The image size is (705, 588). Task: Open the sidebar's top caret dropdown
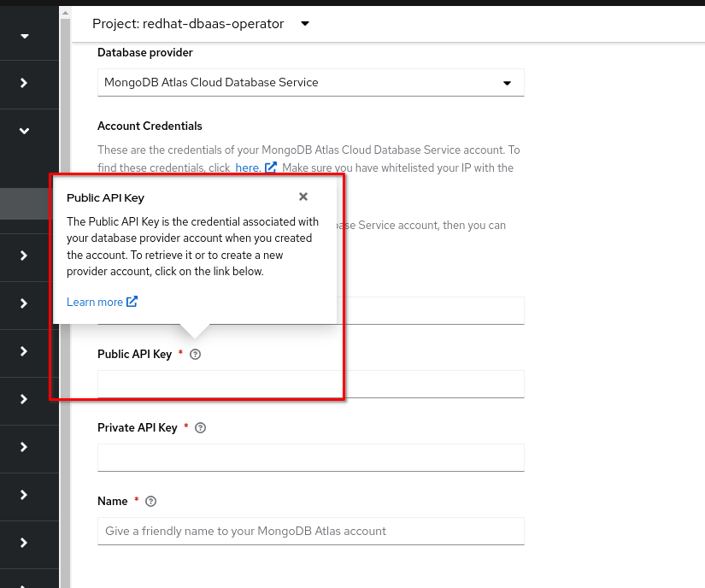[x=24, y=36]
